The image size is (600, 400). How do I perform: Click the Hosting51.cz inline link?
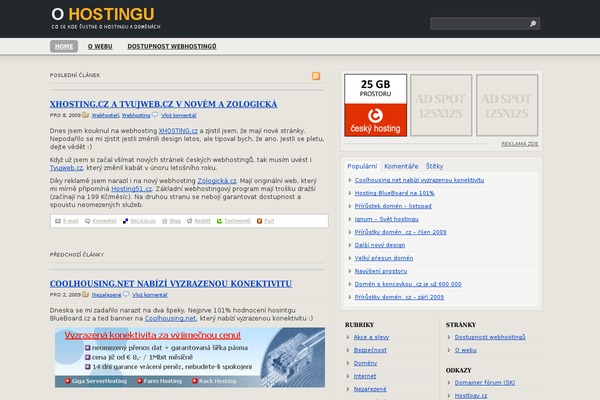131,189
